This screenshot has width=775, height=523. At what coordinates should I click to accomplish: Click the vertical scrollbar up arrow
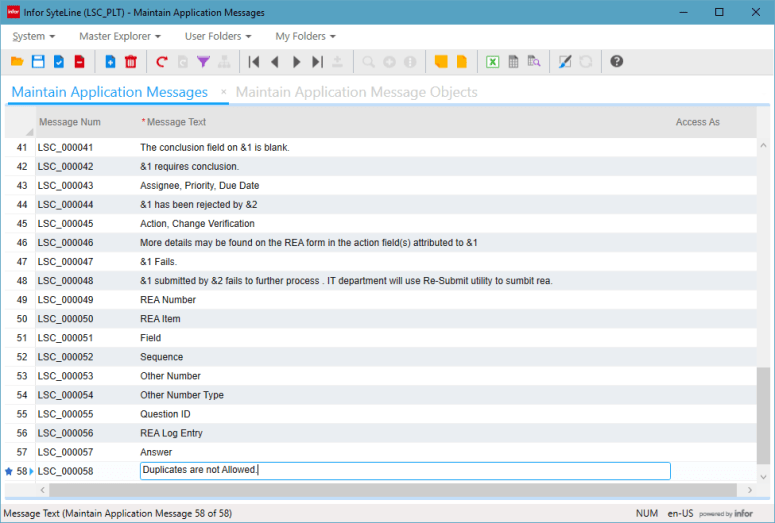[x=763, y=145]
